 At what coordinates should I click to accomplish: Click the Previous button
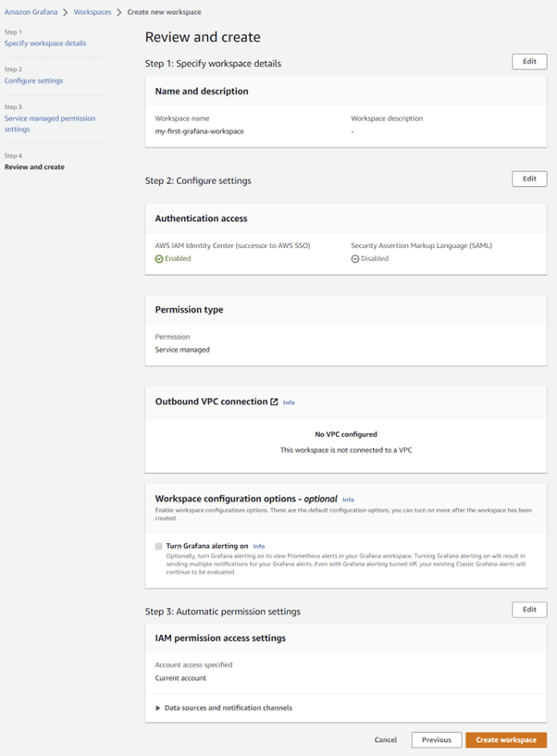[436, 740]
